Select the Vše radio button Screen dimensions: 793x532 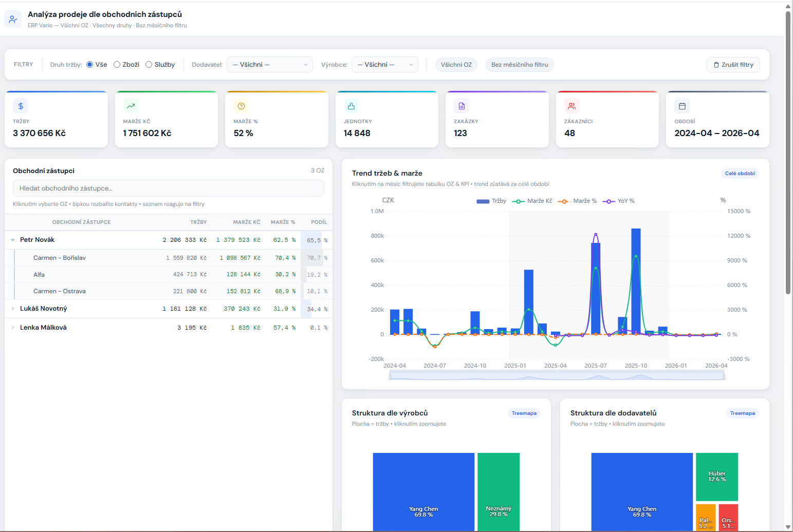click(90, 65)
